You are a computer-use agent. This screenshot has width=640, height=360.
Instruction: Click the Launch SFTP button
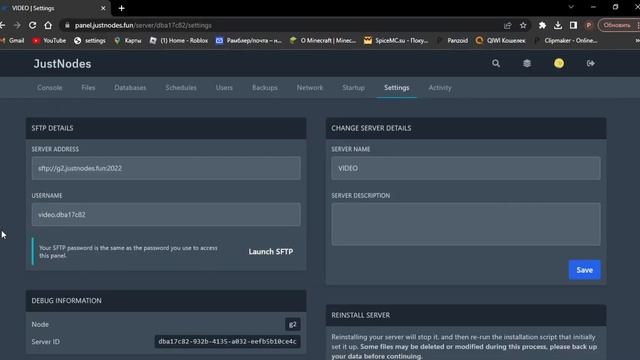tap(271, 252)
